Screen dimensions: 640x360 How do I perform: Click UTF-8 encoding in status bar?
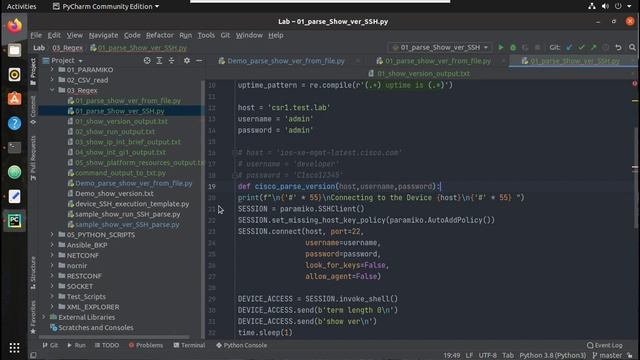pos(487,355)
